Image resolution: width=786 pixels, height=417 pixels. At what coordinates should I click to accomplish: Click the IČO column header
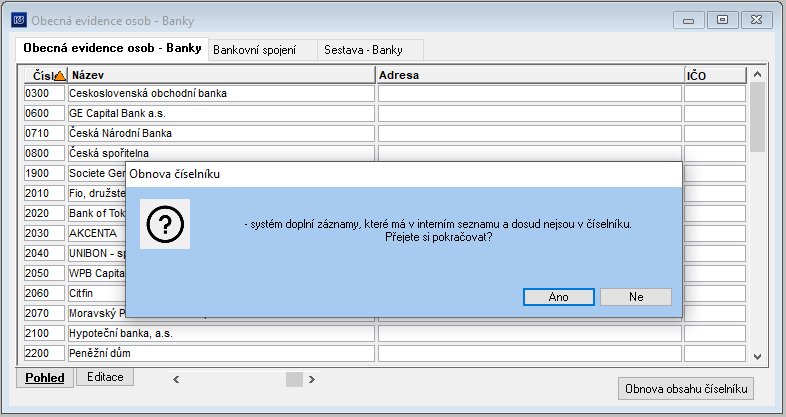click(x=715, y=75)
